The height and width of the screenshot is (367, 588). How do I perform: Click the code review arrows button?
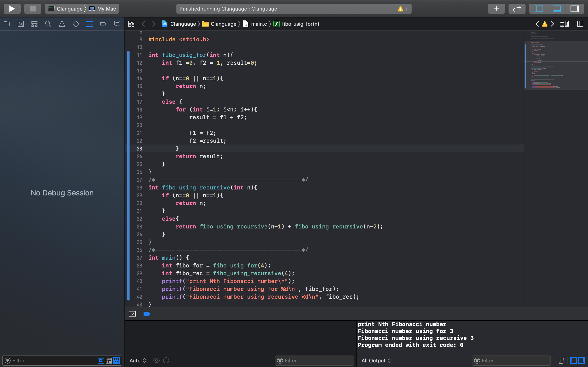coord(517,9)
